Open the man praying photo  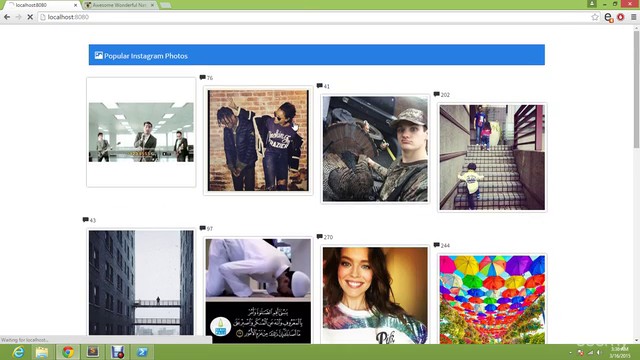tap(258, 291)
